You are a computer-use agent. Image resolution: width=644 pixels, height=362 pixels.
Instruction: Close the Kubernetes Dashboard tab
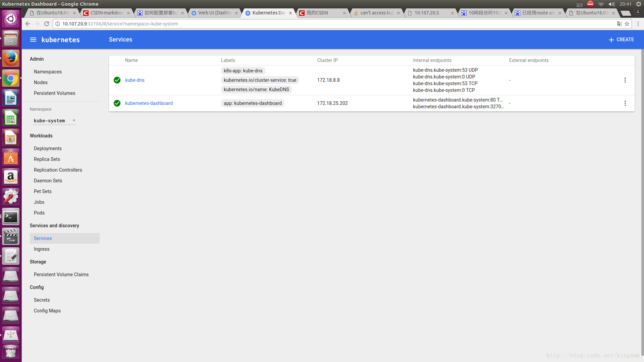click(290, 13)
